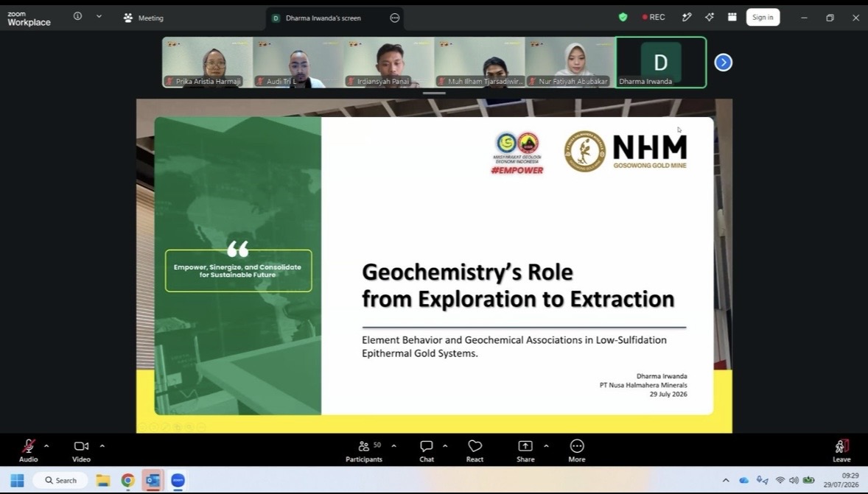
Task: Open the Participants panel
Action: tap(364, 451)
